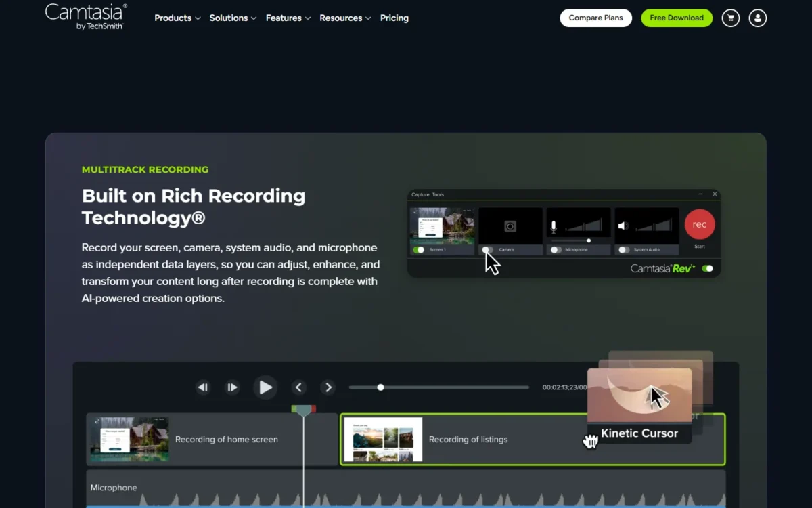Click the play button in the timeline player
Viewport: 812px width, 508px height.
(265, 387)
